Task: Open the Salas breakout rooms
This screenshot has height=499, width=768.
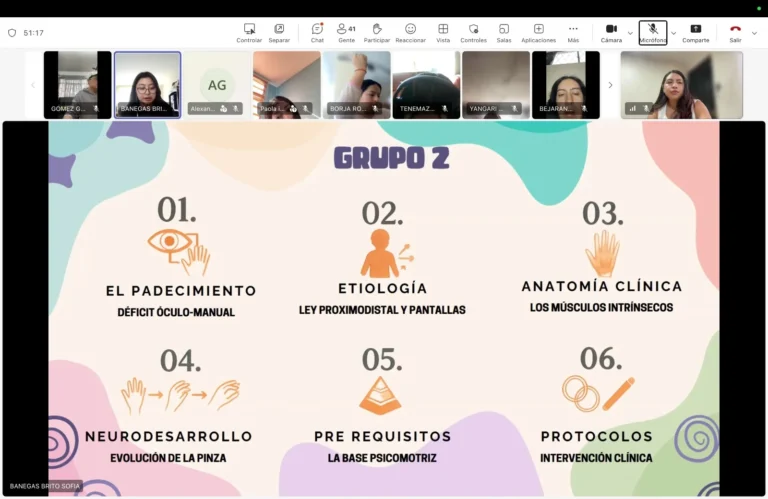Action: (504, 32)
